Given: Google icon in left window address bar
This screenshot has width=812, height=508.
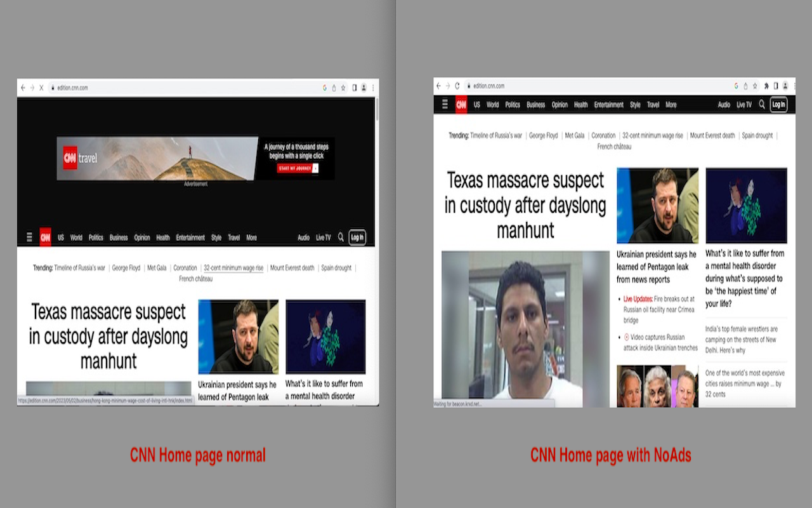Looking at the screenshot, I should (x=325, y=88).
